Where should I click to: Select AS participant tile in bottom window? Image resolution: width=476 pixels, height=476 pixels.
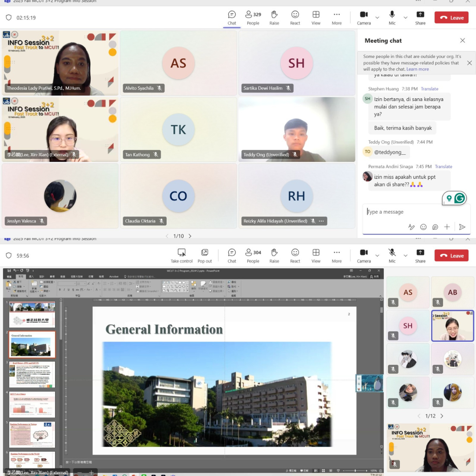pyautogui.click(x=408, y=292)
